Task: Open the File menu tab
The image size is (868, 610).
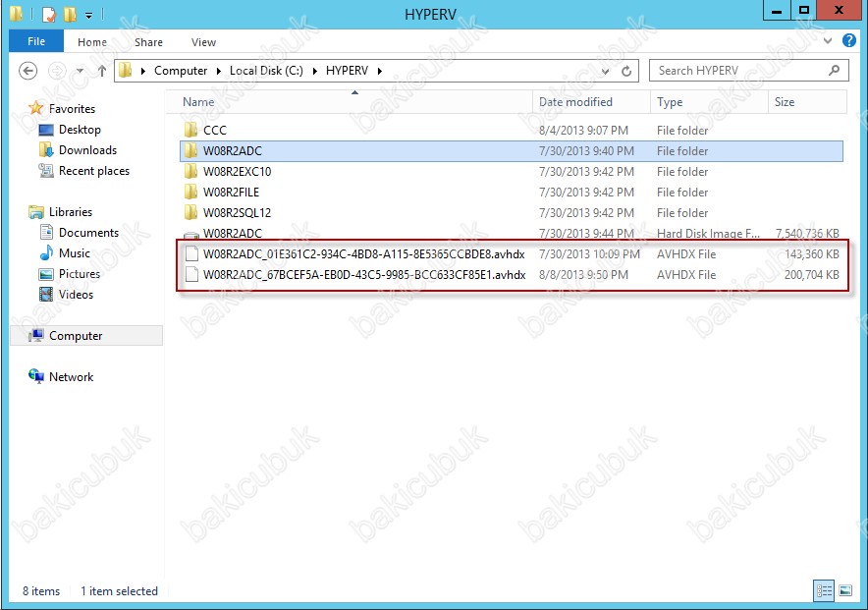Action: click(36, 41)
